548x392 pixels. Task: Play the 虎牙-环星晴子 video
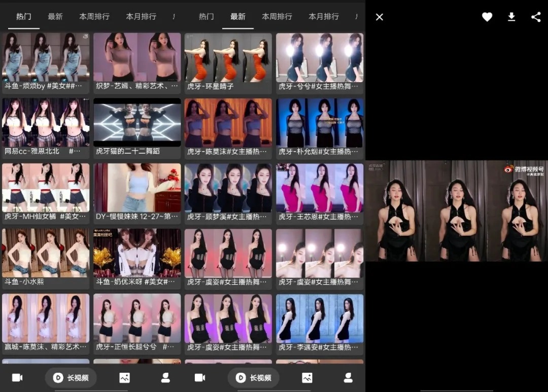(228, 57)
